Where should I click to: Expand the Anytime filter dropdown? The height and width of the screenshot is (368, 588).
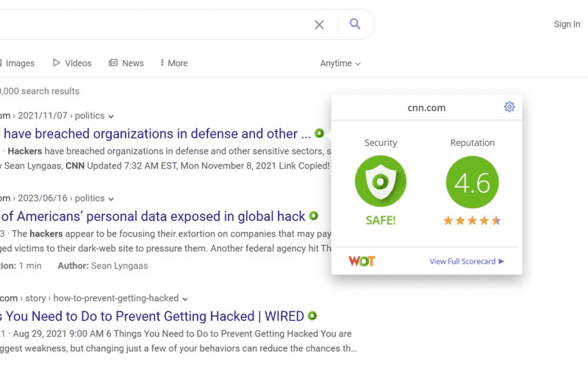tap(340, 63)
